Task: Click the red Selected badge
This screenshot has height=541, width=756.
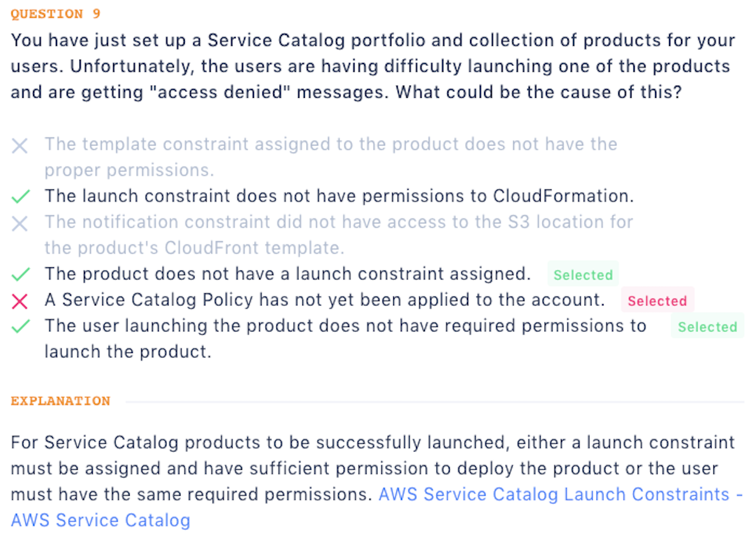Action: (x=657, y=301)
